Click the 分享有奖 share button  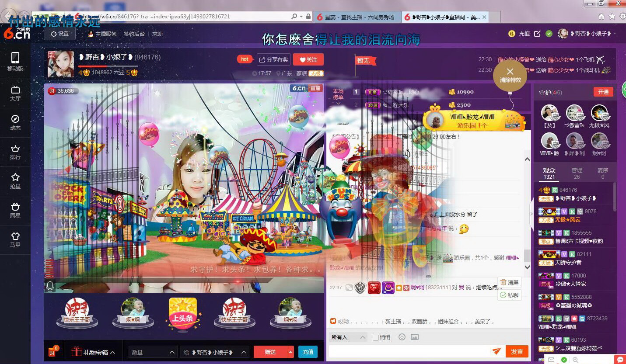(x=273, y=60)
